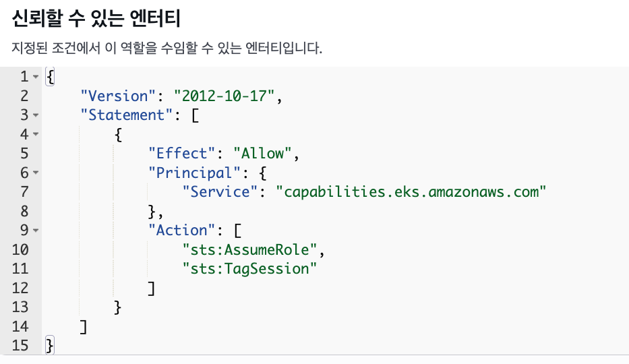Click the capabilities.eks.amazonaws.com service string
The height and width of the screenshot is (364, 629).
pos(411,192)
